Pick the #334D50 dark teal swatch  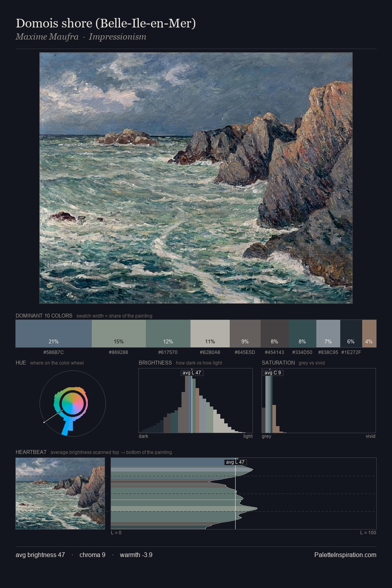[x=303, y=334]
